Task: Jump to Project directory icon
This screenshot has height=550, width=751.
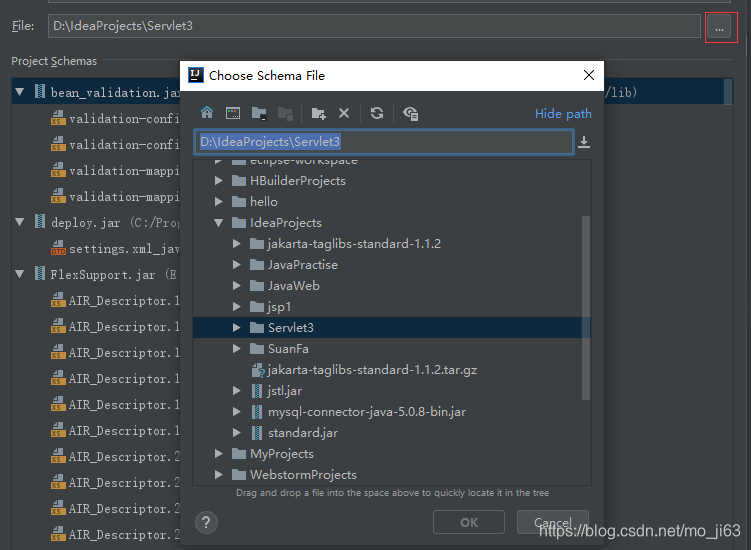Action: click(x=259, y=114)
